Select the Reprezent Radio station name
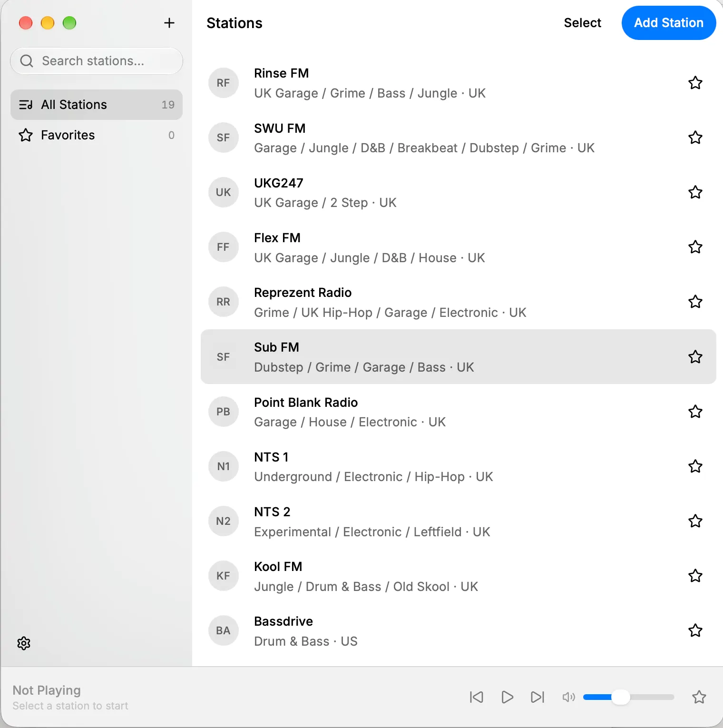 point(303,293)
